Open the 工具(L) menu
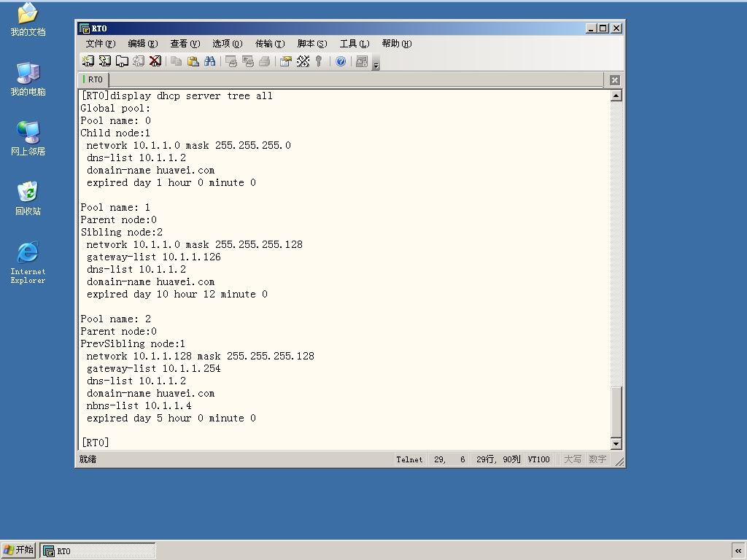This screenshot has width=747, height=560. point(355,44)
